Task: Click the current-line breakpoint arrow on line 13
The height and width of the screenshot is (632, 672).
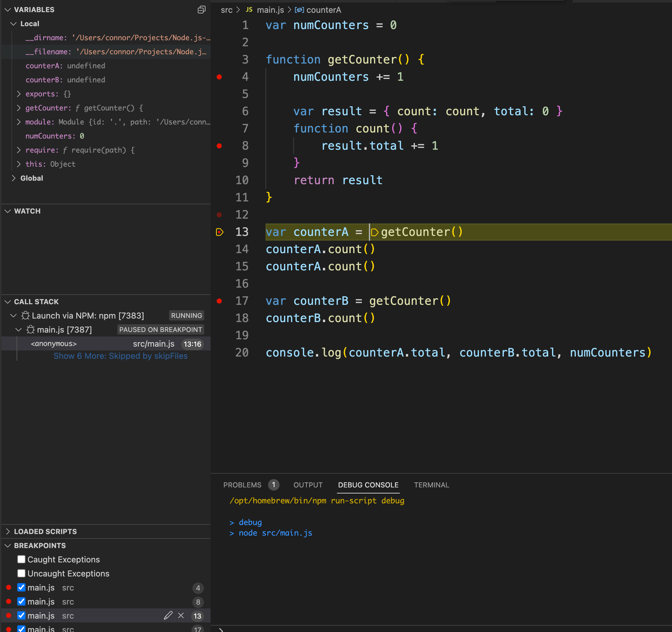Action: pyautogui.click(x=220, y=232)
